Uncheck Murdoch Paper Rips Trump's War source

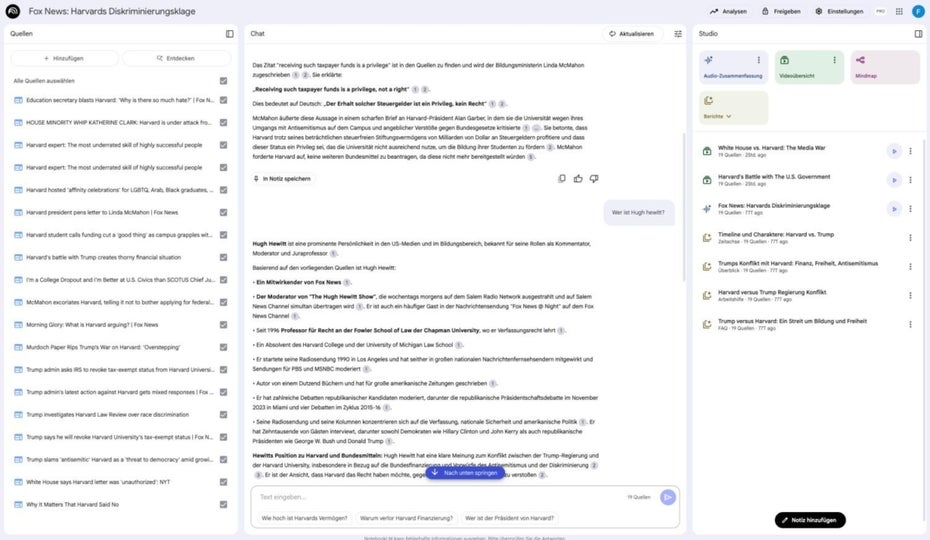224,347
